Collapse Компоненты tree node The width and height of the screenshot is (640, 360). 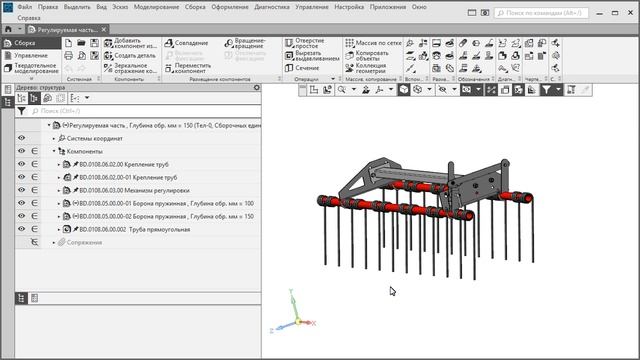click(54, 151)
